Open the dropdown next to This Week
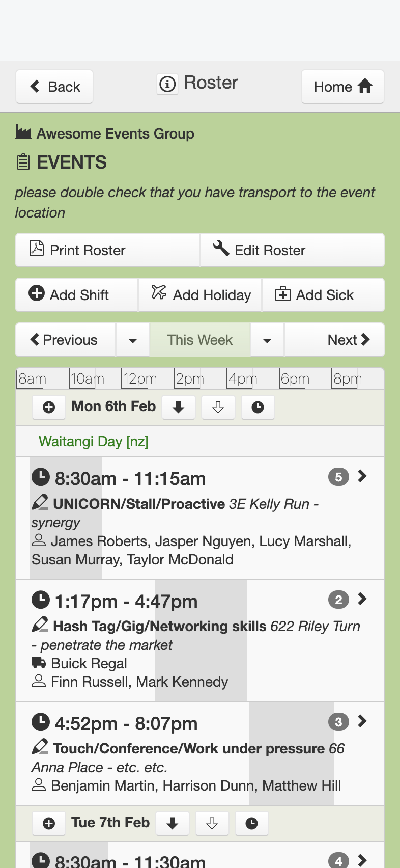 [x=267, y=340]
